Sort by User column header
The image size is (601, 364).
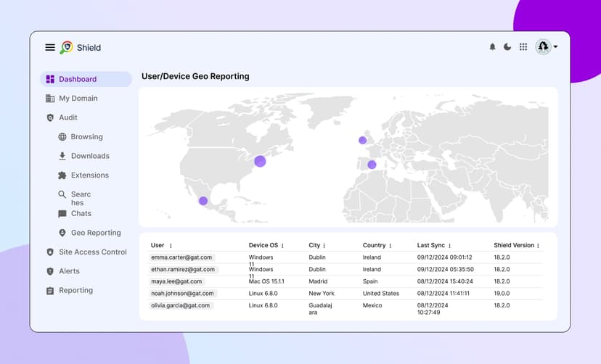158,245
